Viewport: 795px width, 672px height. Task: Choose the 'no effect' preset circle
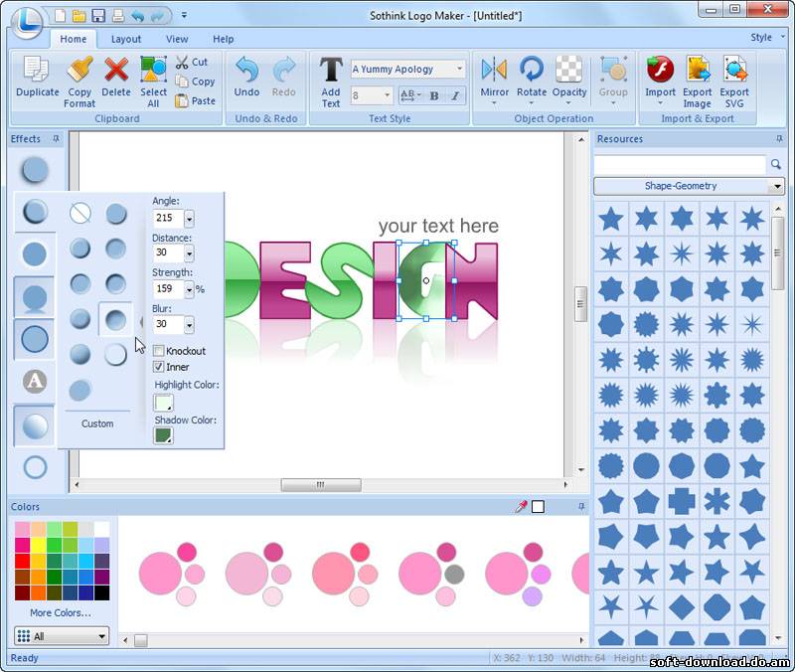pyautogui.click(x=80, y=213)
